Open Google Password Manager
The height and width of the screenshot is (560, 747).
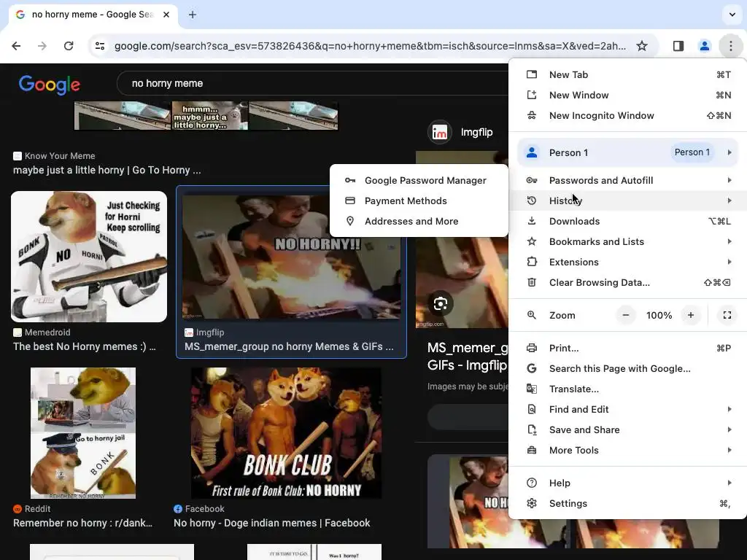419,181
